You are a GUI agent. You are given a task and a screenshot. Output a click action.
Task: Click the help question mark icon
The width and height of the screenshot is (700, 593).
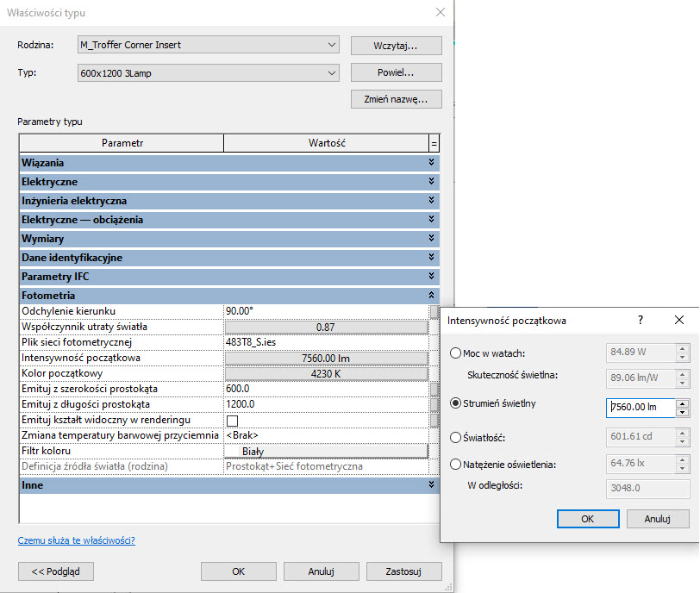click(x=640, y=320)
